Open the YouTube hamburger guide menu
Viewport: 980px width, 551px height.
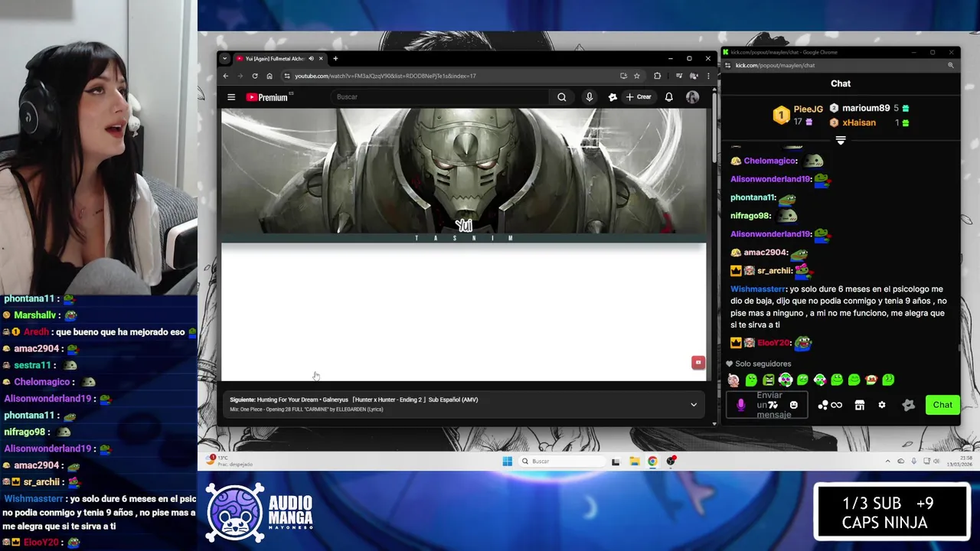231,97
